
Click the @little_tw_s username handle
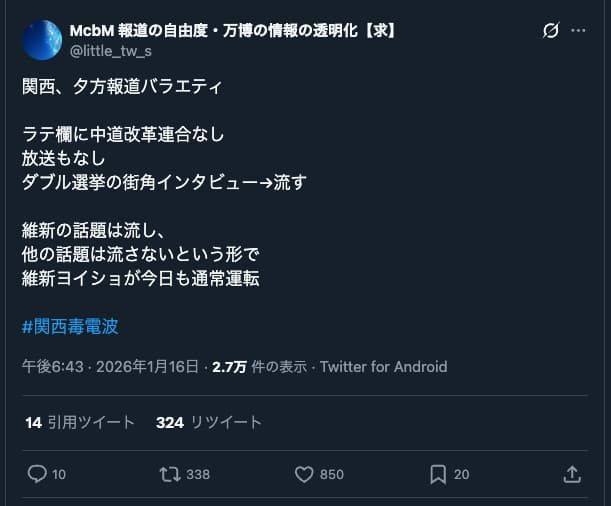(x=112, y=50)
